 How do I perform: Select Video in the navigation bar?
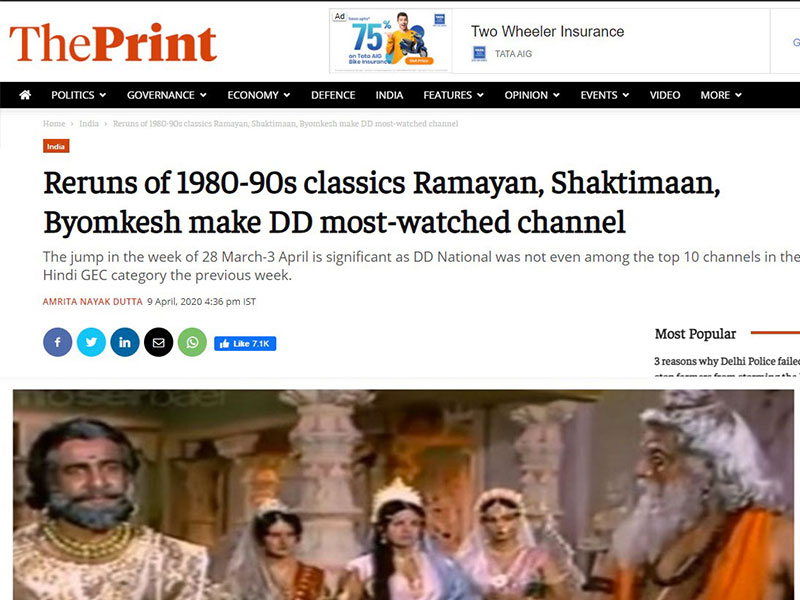tap(665, 95)
